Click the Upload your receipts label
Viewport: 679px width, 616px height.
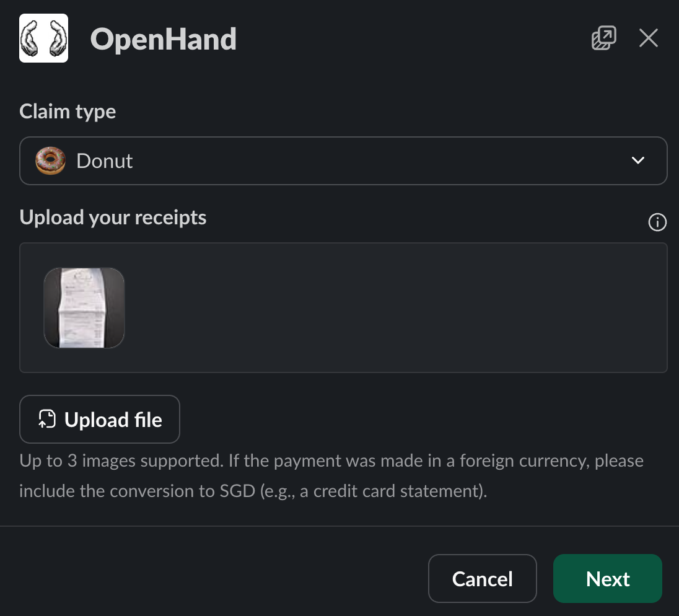pos(113,217)
